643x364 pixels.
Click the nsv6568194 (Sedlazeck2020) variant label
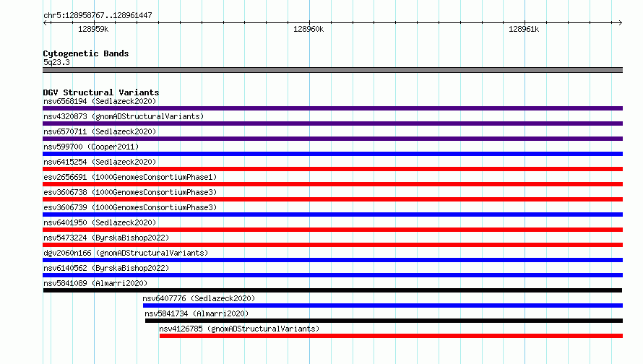(x=100, y=101)
